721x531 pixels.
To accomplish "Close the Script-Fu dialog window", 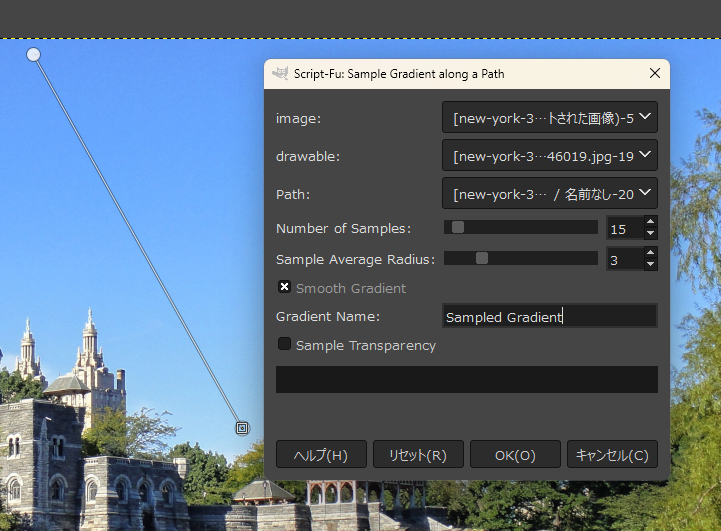I will click(x=655, y=74).
